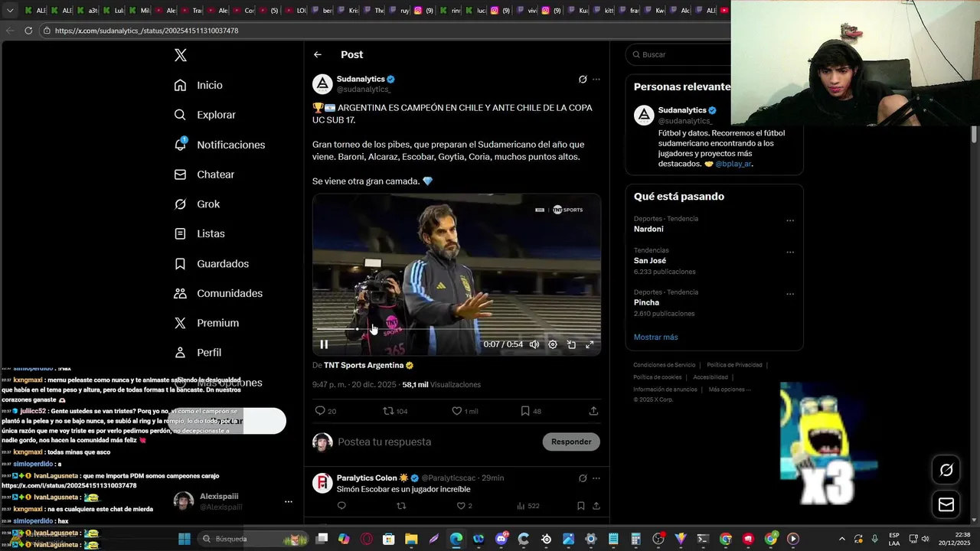The width and height of the screenshot is (980, 551).
Task: Open more options for San José trend
Action: click(x=790, y=252)
